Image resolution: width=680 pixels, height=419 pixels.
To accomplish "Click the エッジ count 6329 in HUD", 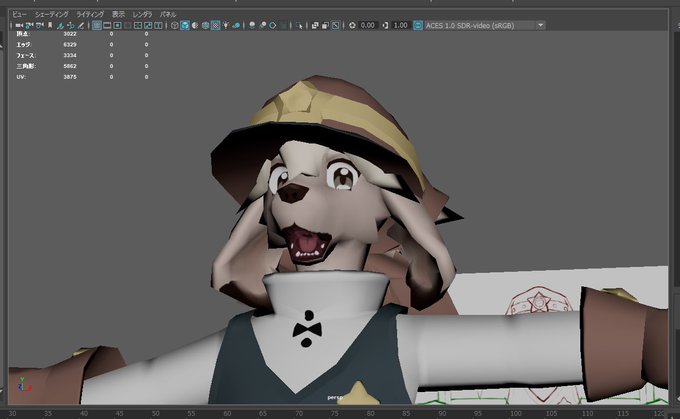I will coord(70,45).
